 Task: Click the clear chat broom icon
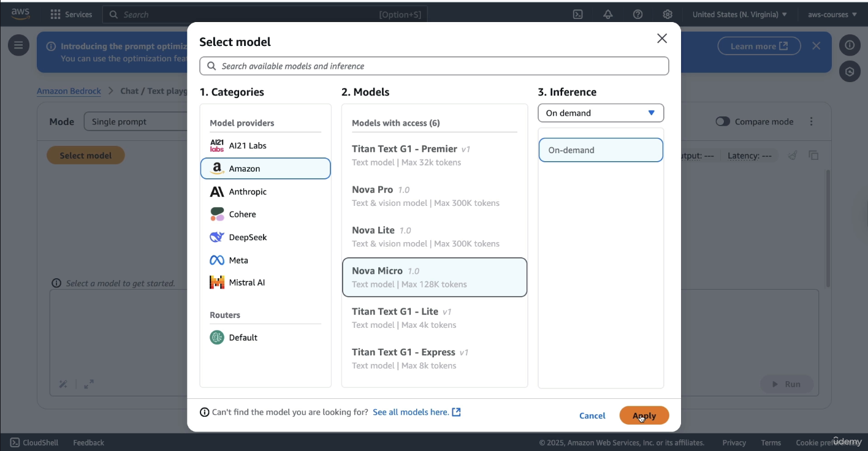click(x=793, y=156)
